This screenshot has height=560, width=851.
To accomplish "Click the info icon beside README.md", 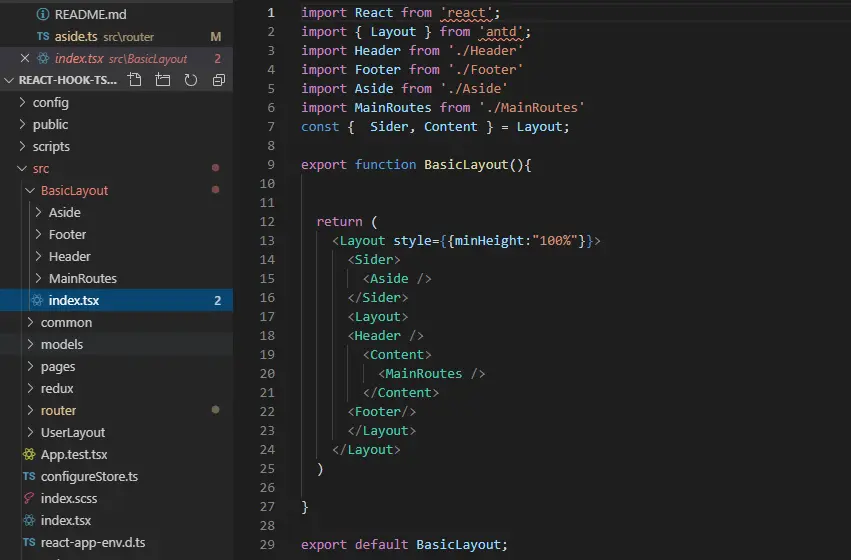I will [43, 15].
